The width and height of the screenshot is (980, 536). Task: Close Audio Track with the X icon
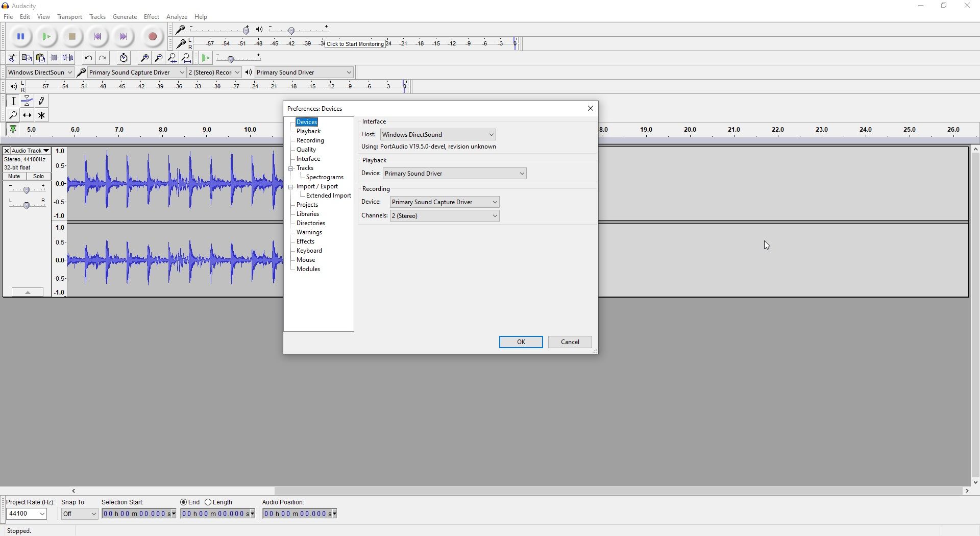pos(6,151)
